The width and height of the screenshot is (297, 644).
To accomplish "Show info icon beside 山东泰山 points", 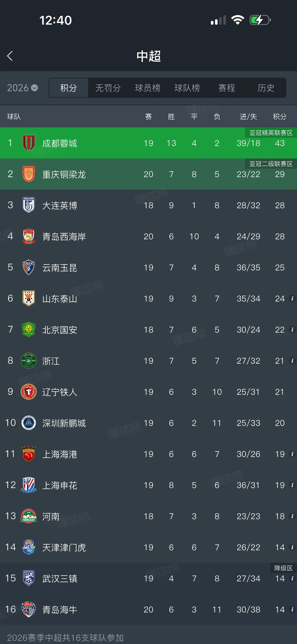I will click(x=292, y=298).
